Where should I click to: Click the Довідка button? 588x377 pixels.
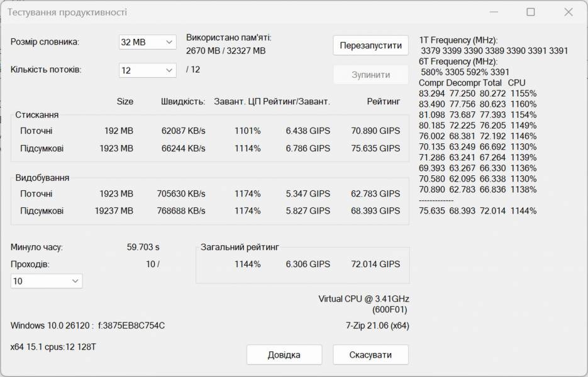click(284, 354)
